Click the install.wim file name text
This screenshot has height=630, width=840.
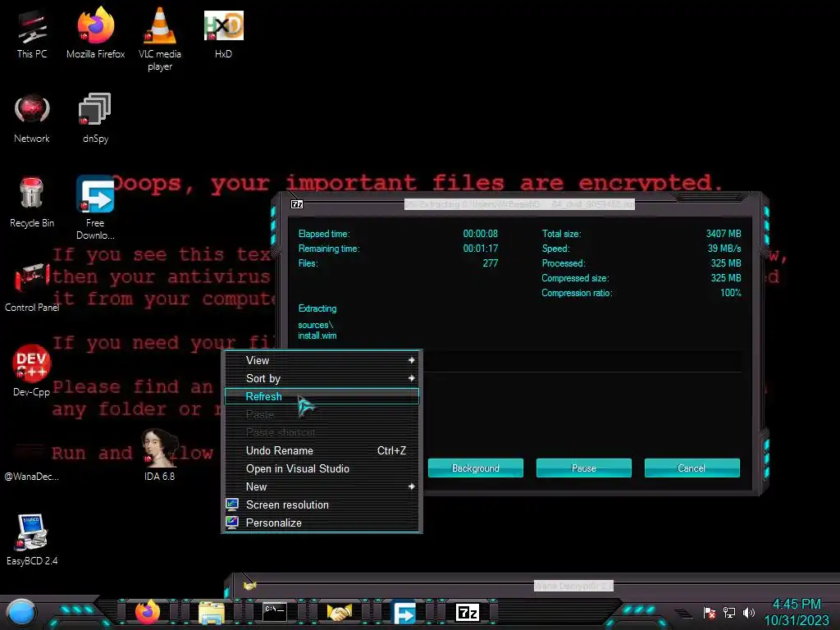tap(317, 336)
